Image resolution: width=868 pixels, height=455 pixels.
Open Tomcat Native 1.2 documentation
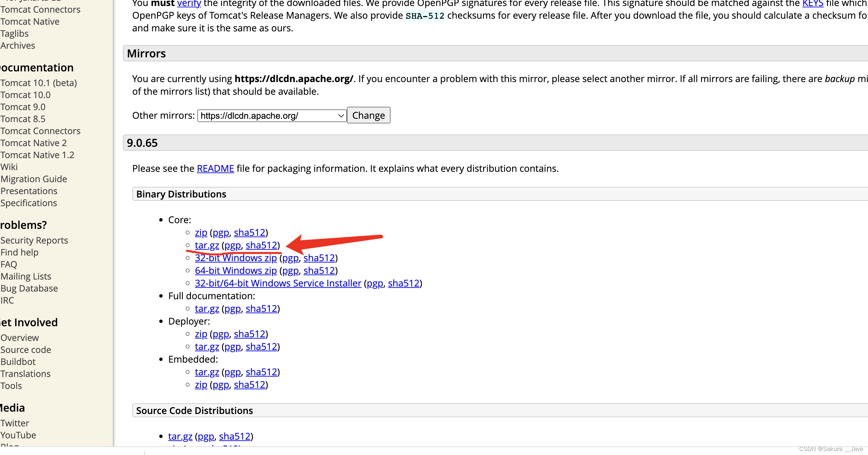tap(37, 155)
